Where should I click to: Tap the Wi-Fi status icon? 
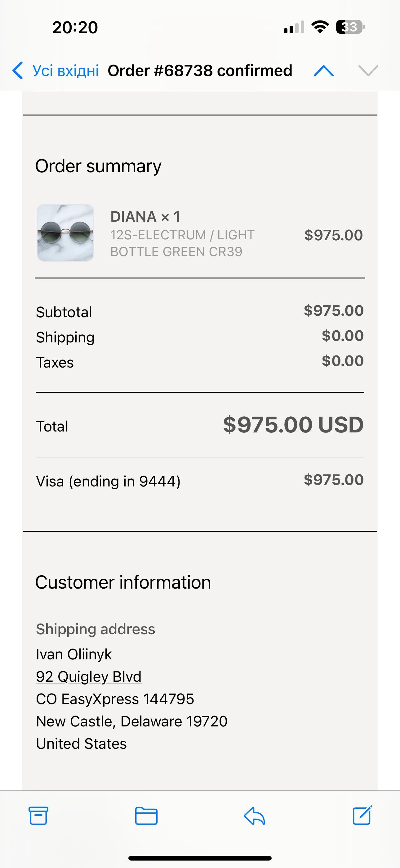tap(320, 27)
